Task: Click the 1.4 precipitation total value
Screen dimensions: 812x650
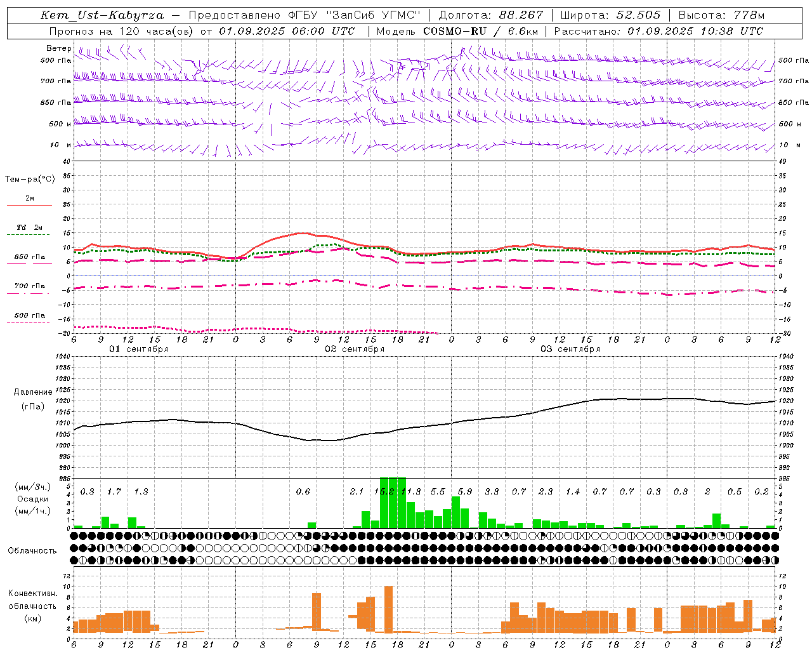Action: (x=573, y=492)
